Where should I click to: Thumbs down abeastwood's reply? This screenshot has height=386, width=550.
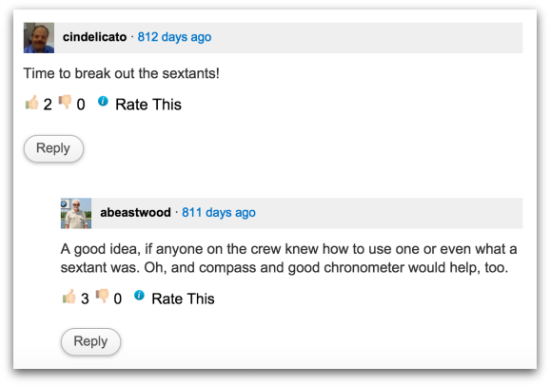[102, 296]
